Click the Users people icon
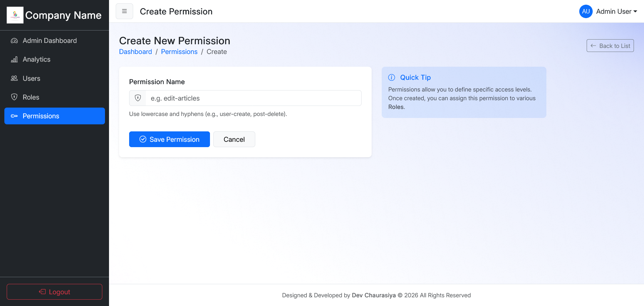Screen dimensions: 644x306 pyautogui.click(x=14, y=78)
